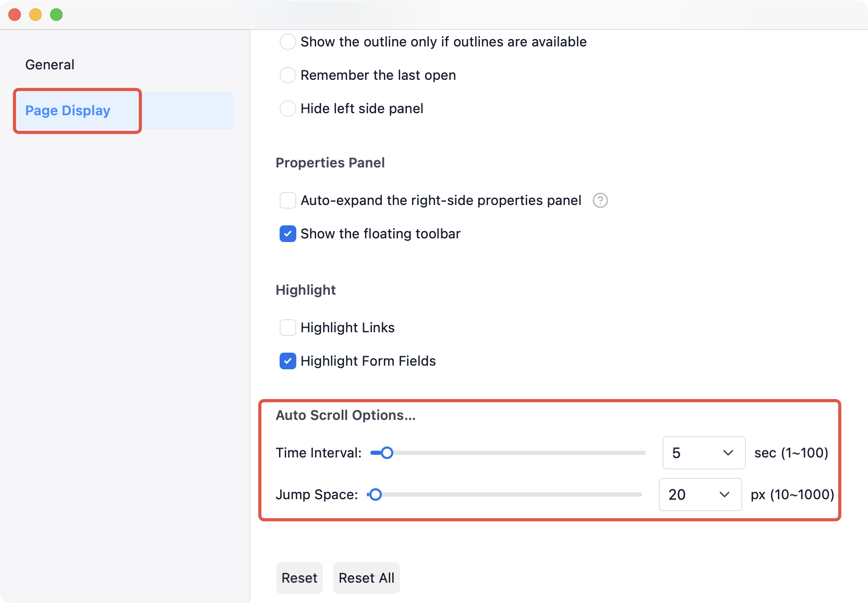Enable auto-expand right-side properties panel checkbox
The height and width of the screenshot is (603, 868).
[288, 200]
